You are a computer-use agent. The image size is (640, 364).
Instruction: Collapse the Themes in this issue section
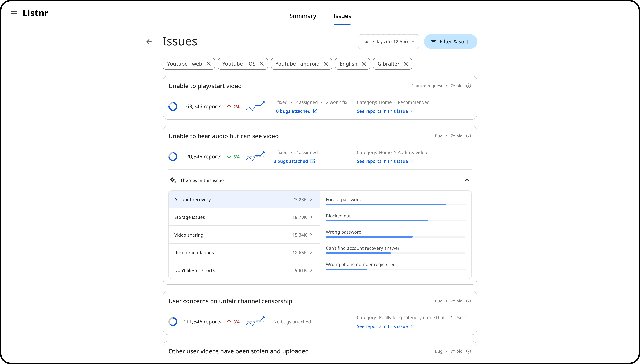click(x=467, y=180)
